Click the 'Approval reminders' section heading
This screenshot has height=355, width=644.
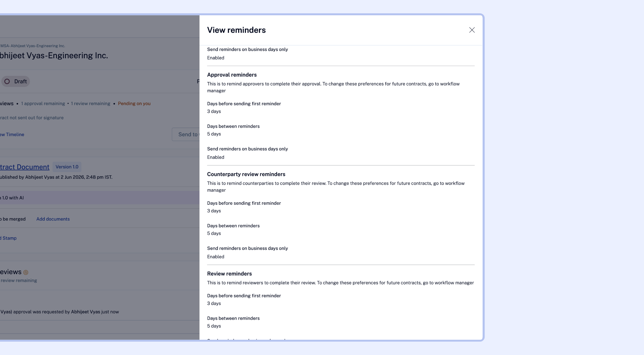point(232,75)
